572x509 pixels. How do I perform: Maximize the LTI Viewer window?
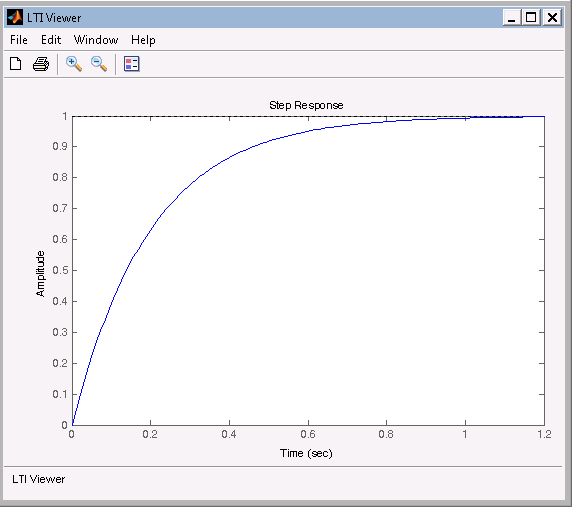tap(531, 17)
